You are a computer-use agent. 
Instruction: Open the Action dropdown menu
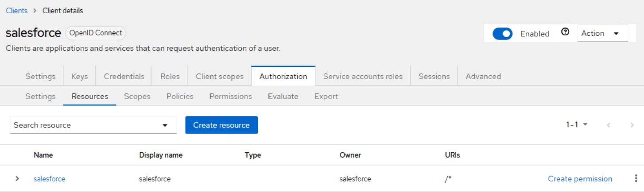tap(602, 34)
